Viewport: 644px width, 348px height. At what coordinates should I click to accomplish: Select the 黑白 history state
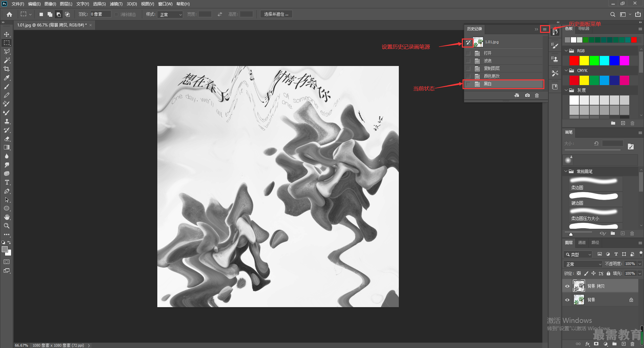tap(503, 84)
